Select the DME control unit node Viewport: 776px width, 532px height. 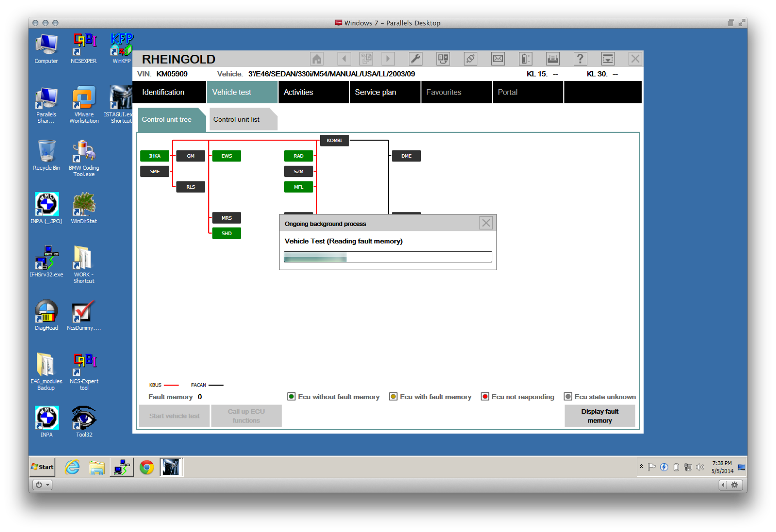click(x=406, y=156)
